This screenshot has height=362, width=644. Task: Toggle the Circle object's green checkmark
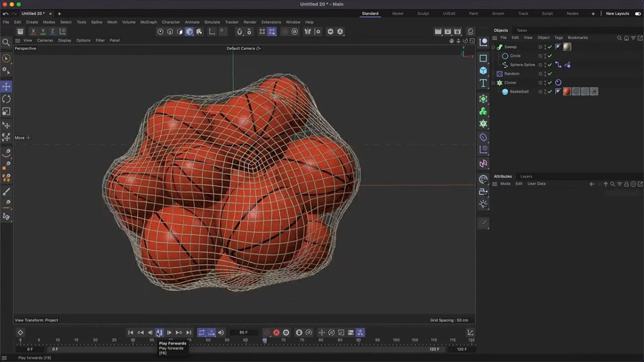pos(550,56)
